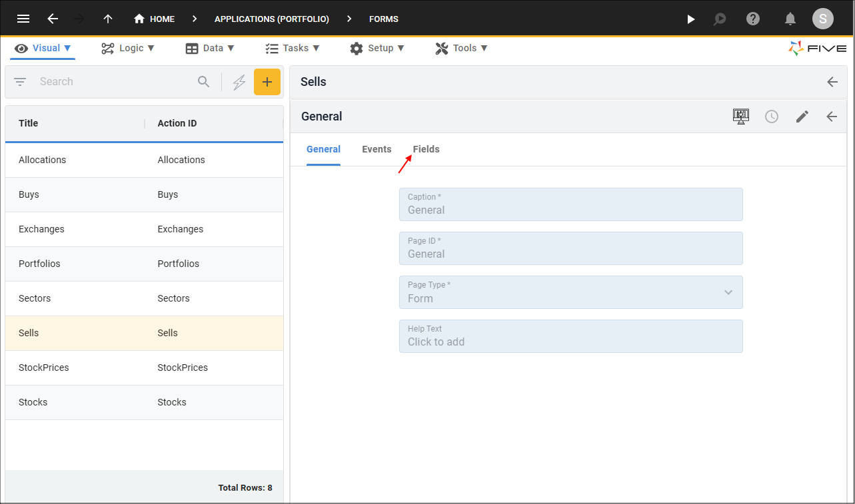
Task: Open the Data menu
Action: point(210,48)
